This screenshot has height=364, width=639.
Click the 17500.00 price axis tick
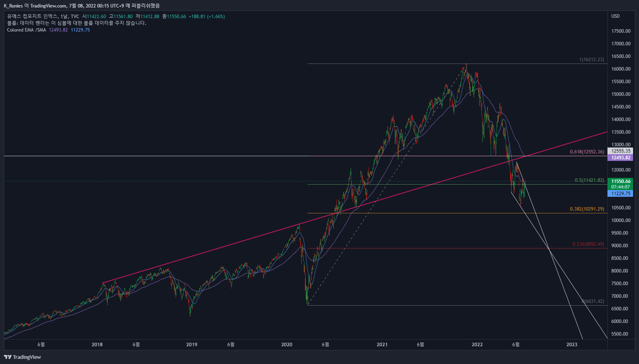click(621, 31)
